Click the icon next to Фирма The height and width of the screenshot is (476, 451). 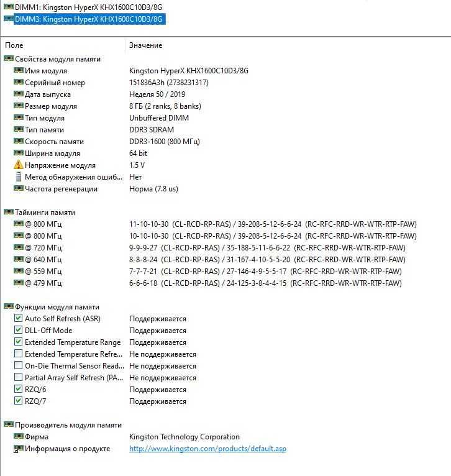19,436
